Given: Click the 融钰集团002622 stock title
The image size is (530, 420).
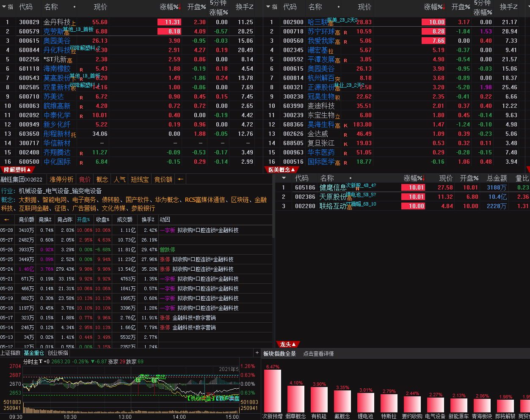Looking at the screenshot, I should [21, 179].
